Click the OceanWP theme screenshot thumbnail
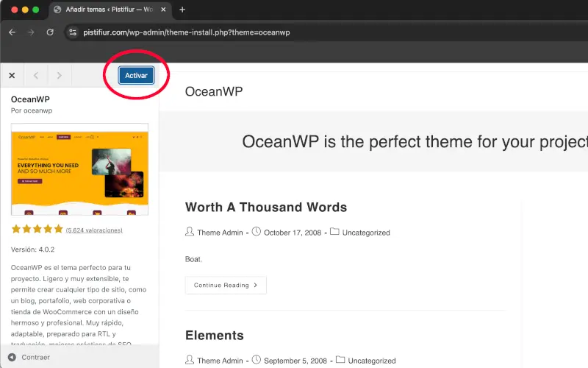The image size is (588, 368). coord(79,169)
